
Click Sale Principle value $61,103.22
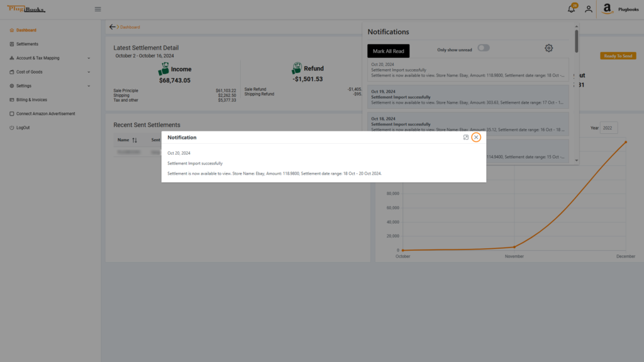226,90
